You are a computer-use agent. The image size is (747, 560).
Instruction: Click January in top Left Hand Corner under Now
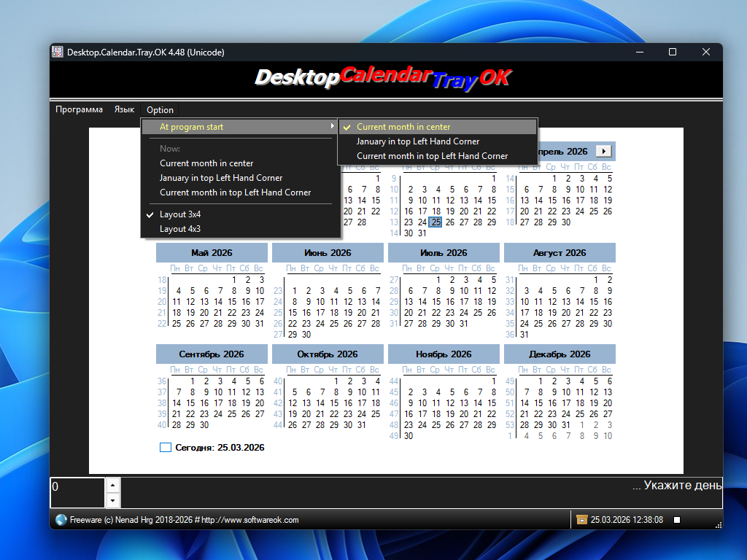click(x=241, y=178)
